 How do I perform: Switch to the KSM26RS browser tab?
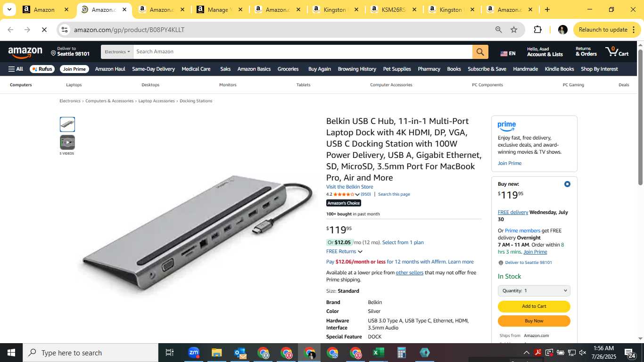[x=393, y=9]
